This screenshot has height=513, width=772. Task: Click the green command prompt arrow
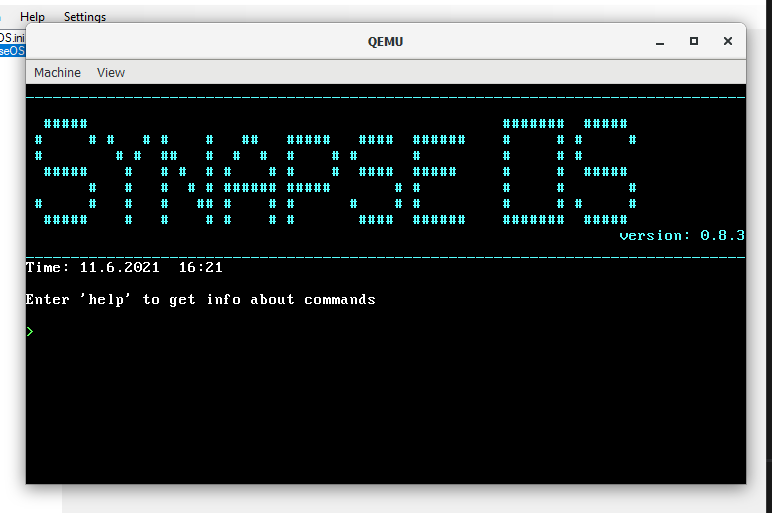click(x=30, y=332)
